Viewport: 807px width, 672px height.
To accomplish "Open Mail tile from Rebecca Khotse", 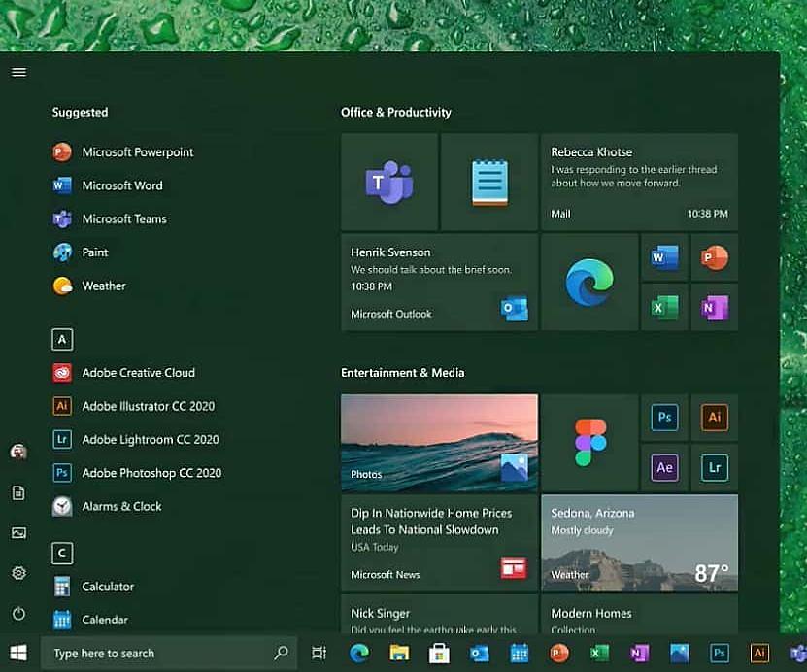I will pyautogui.click(x=640, y=183).
